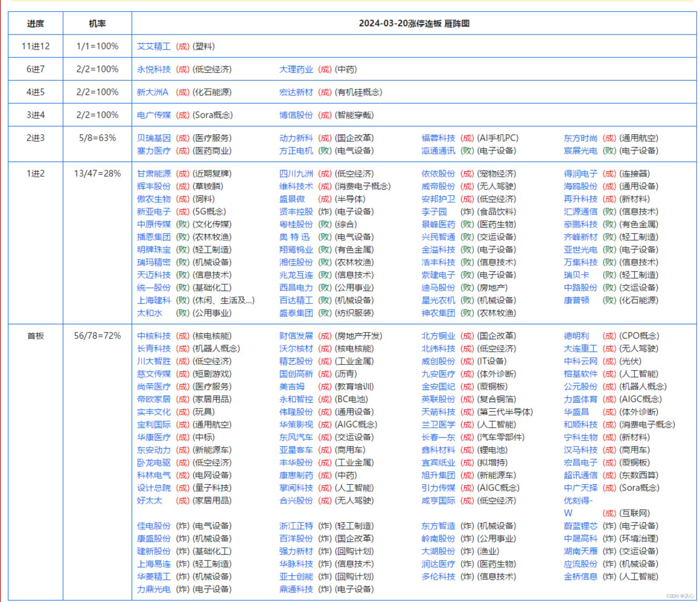Select the 方正电机 link
Viewport: 700px width, 602px height.
click(x=296, y=150)
